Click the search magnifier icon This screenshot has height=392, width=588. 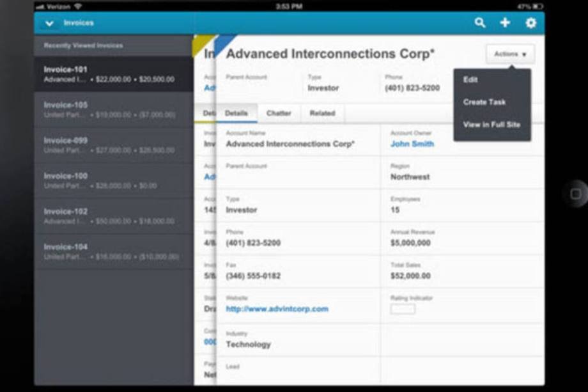479,23
